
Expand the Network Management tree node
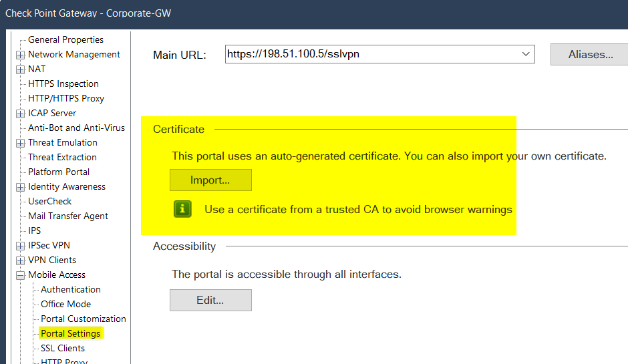[21, 55]
